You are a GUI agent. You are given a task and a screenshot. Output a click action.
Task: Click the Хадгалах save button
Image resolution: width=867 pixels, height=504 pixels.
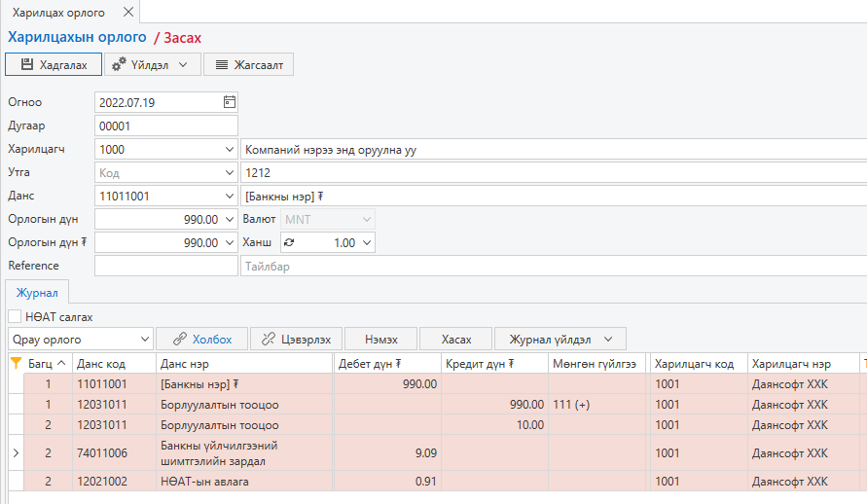pyautogui.click(x=54, y=64)
